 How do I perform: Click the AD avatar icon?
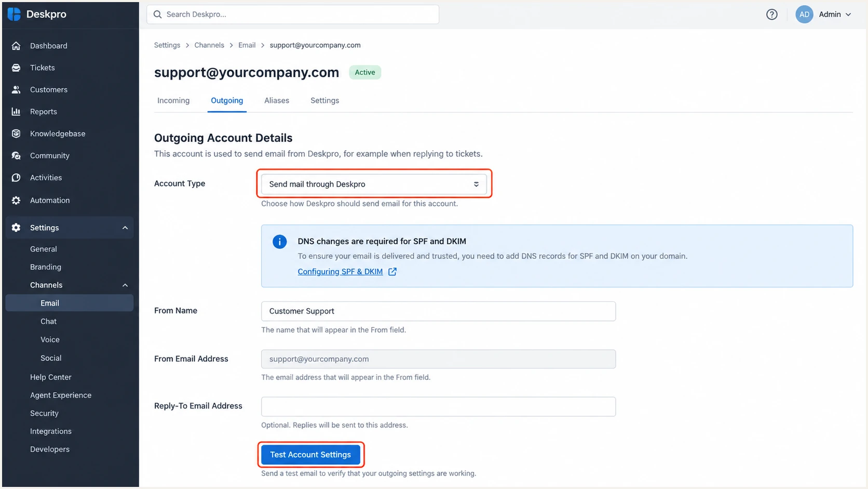pos(804,15)
